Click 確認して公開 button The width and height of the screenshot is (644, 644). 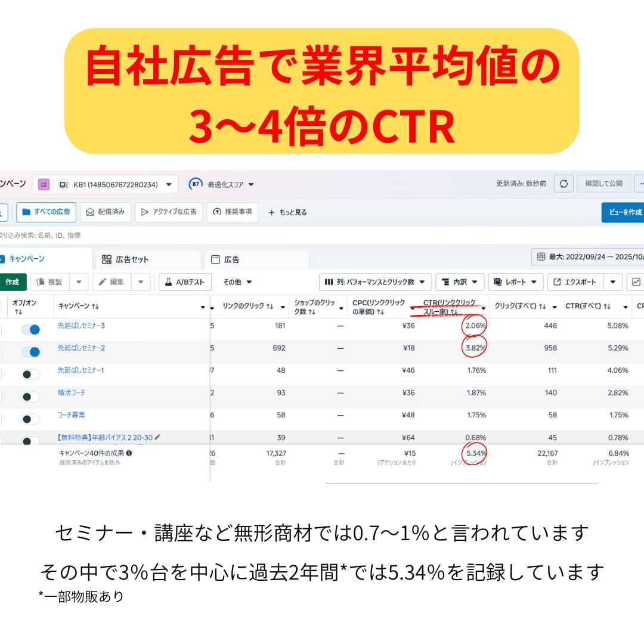click(603, 184)
